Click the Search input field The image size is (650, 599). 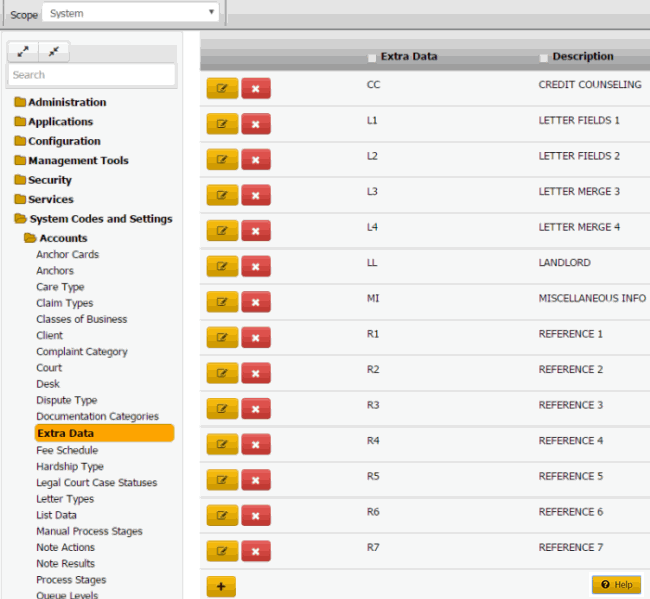click(x=91, y=75)
